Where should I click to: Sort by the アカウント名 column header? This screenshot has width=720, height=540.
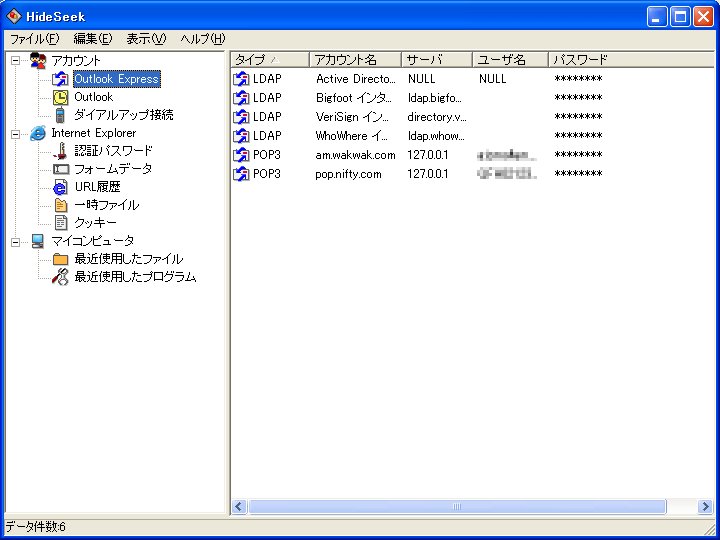click(x=355, y=60)
